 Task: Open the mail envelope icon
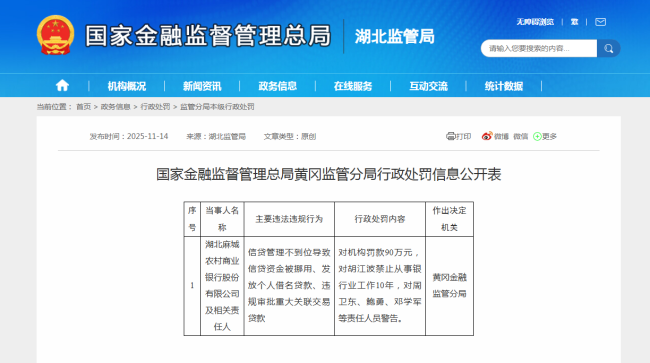[600, 22]
